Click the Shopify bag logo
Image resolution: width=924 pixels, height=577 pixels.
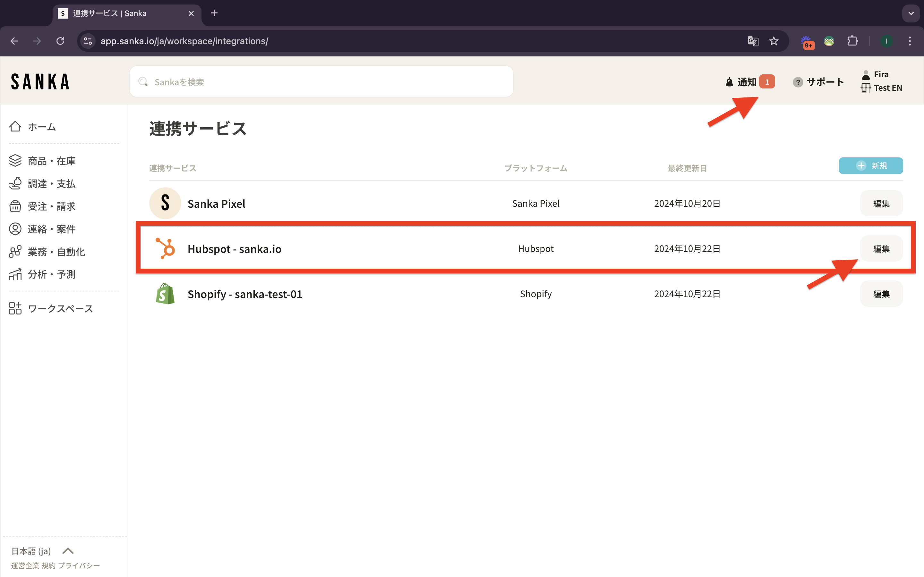(165, 294)
